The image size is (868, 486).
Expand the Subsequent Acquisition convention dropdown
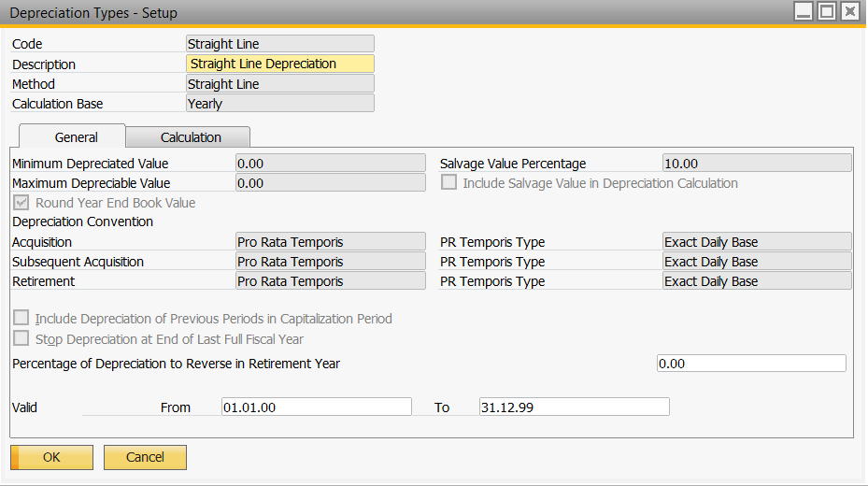click(x=331, y=262)
